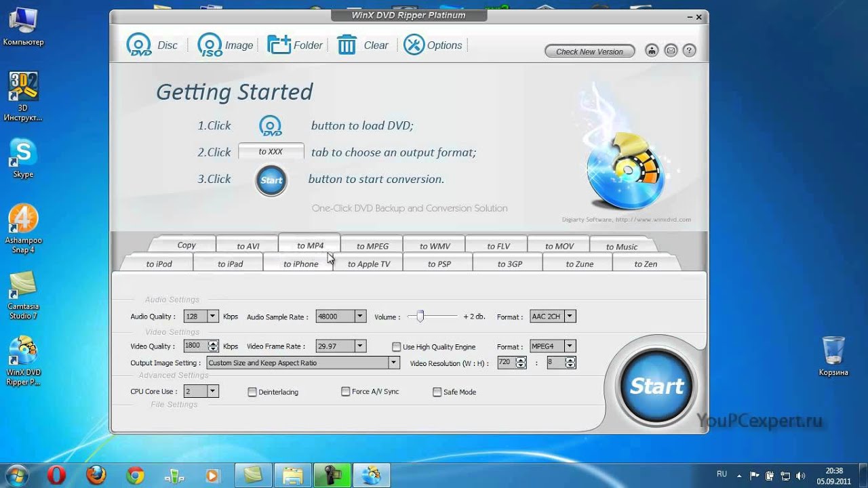This screenshot has height=488, width=868.
Task: Click the video resolution height field
Action: [555, 363]
